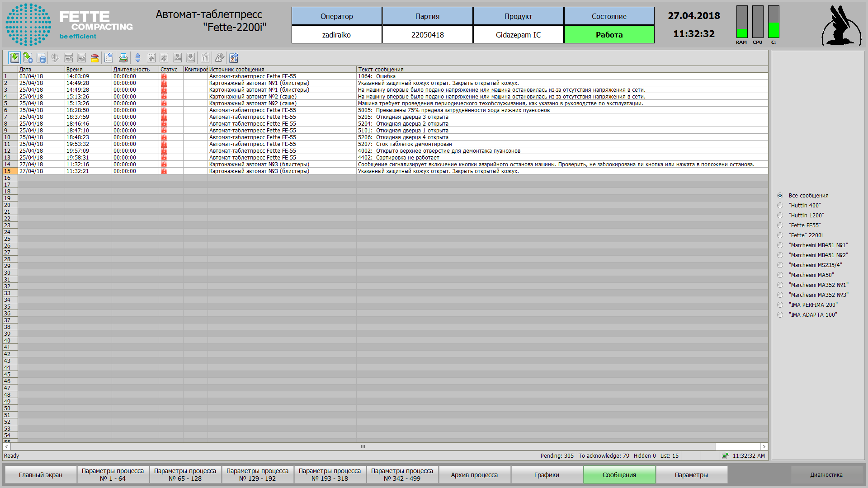Open the current message list view
This screenshot has width=868, height=488.
14,58
